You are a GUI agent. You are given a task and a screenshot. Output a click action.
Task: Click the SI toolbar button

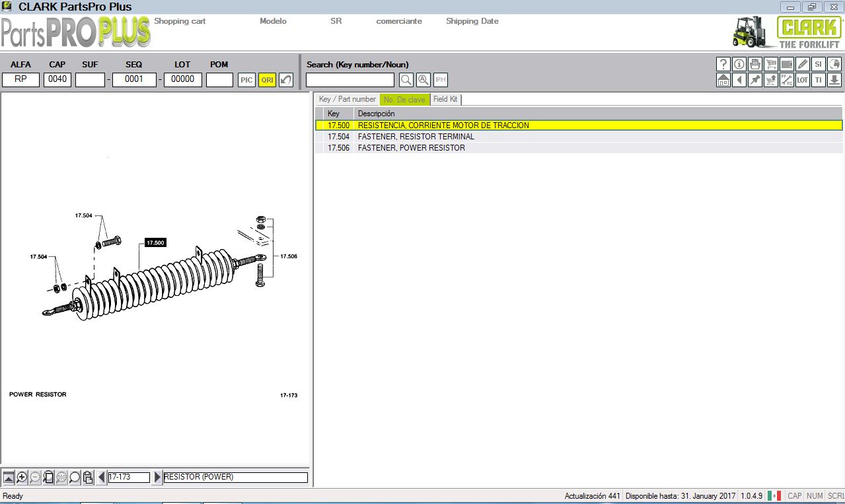point(818,64)
